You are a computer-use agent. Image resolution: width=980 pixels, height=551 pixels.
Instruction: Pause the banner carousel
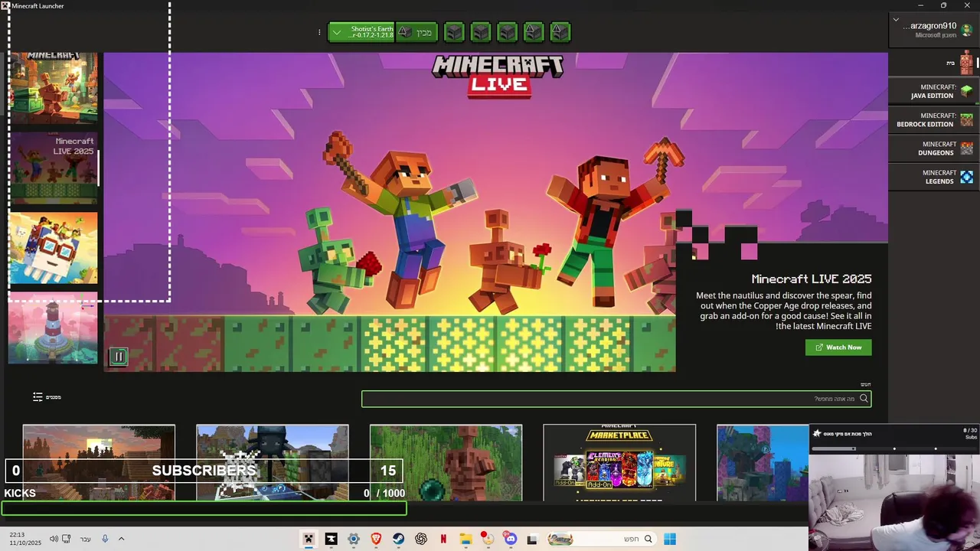[x=119, y=356]
